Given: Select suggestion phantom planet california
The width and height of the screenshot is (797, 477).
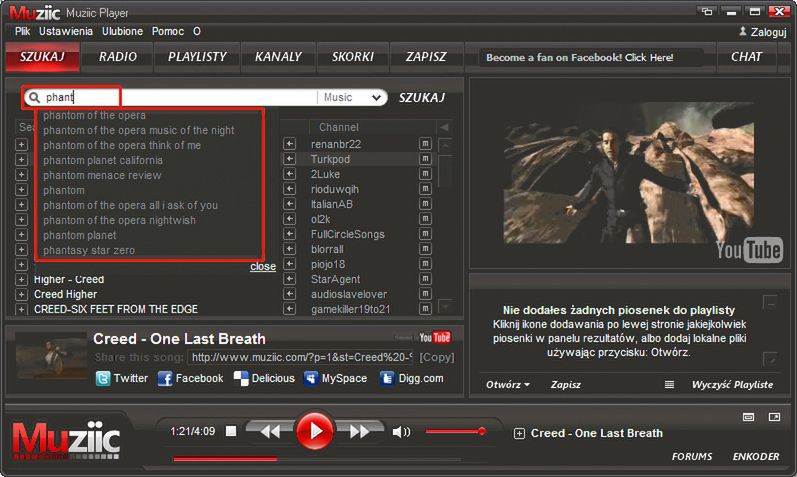Looking at the screenshot, I should point(103,160).
